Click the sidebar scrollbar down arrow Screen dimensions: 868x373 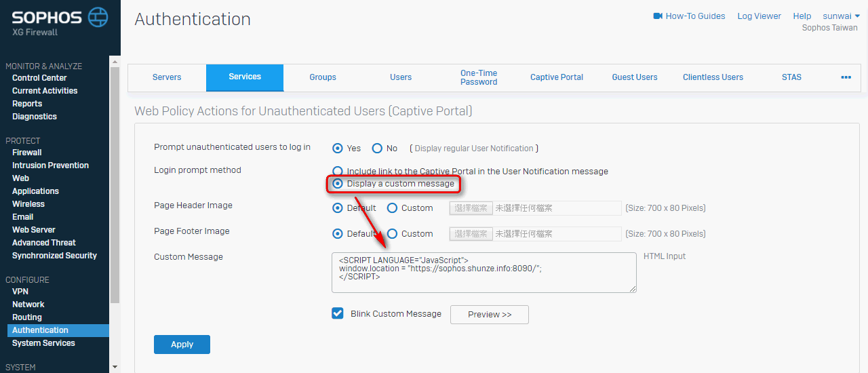(114, 367)
